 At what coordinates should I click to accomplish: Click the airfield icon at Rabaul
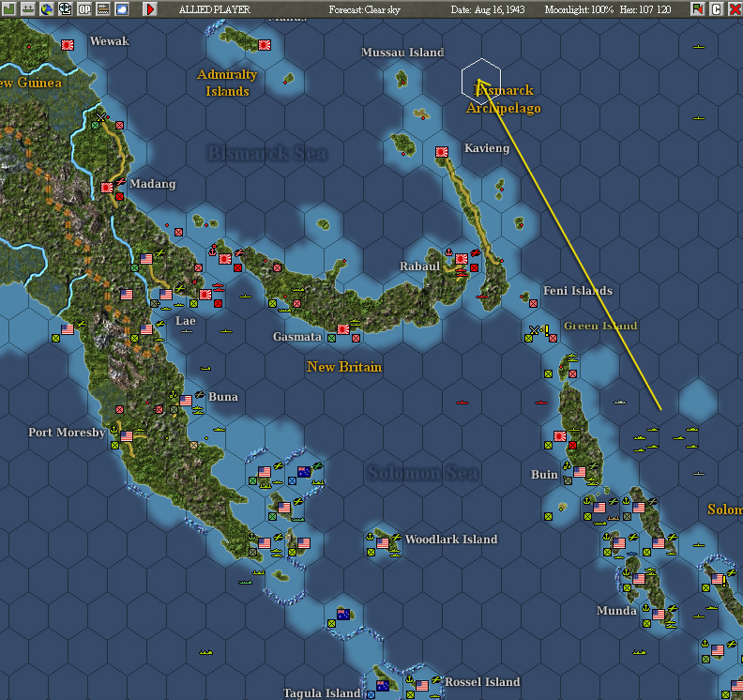pos(476,252)
